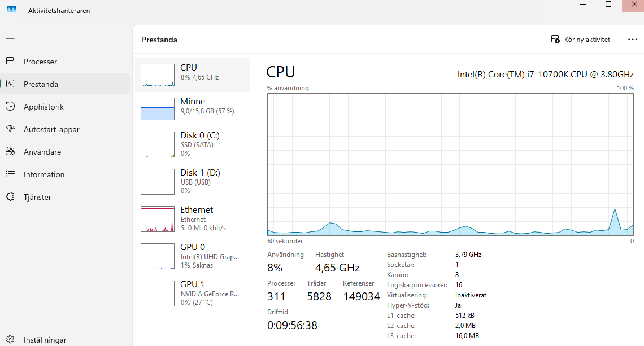
Task: Go to the Processer page
Action: [65, 62]
